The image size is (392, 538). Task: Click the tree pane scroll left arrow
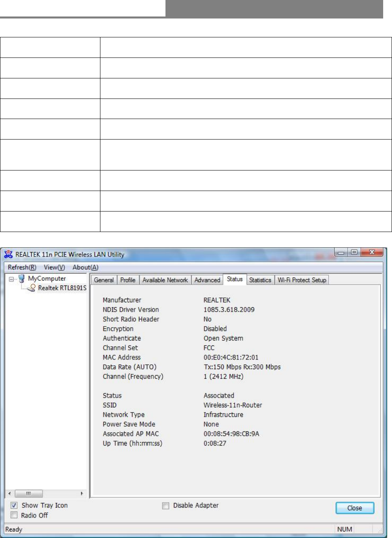point(10,493)
